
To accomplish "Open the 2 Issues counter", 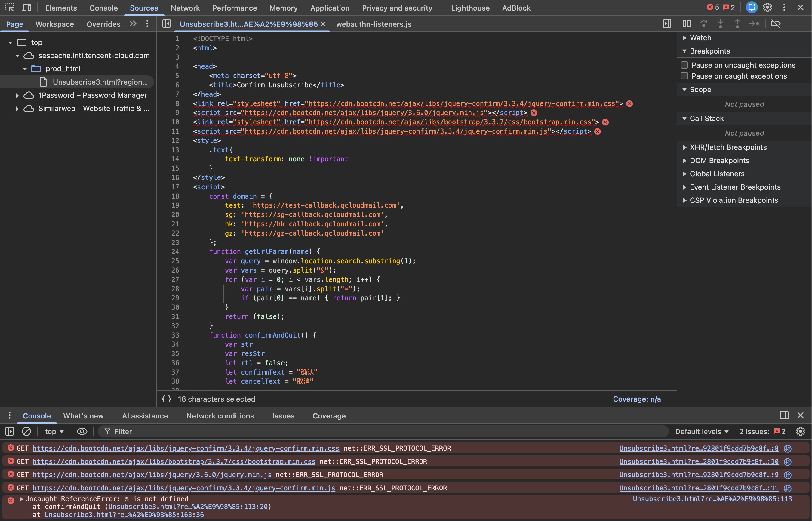I will coord(762,431).
